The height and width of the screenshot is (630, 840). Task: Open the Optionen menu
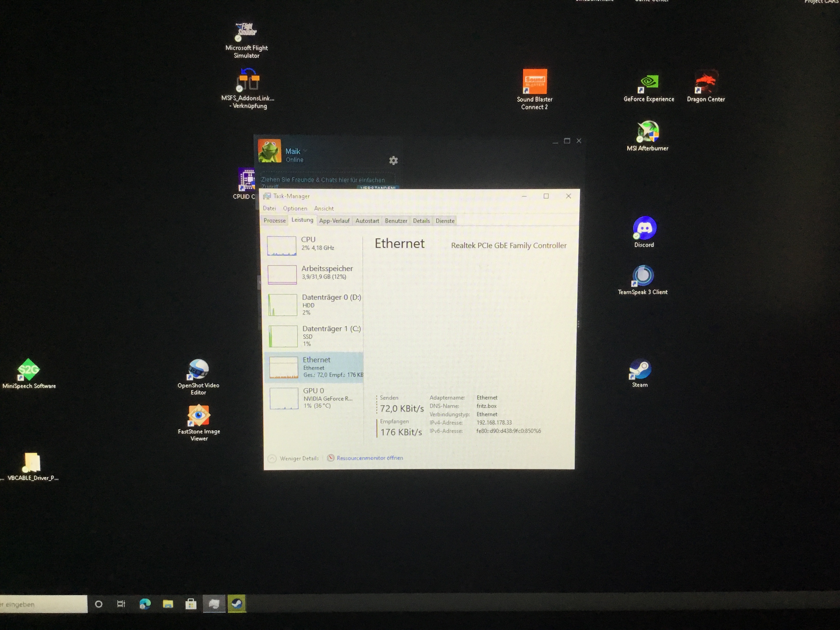pos(295,208)
